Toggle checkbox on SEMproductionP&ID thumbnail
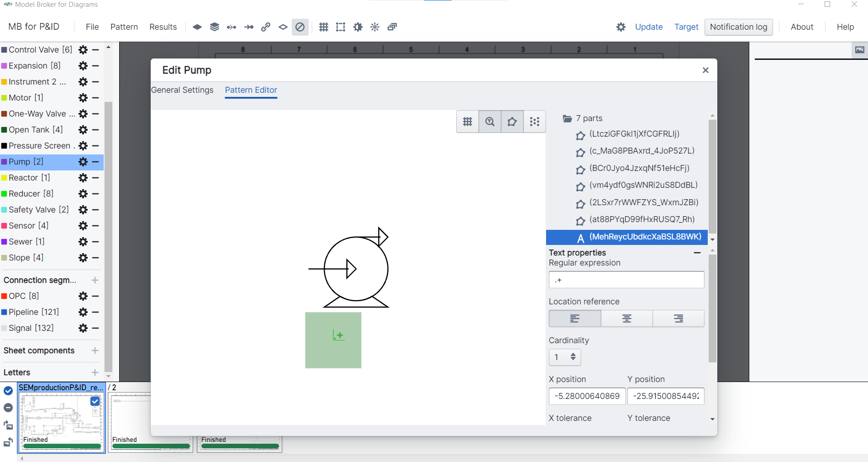 click(95, 401)
